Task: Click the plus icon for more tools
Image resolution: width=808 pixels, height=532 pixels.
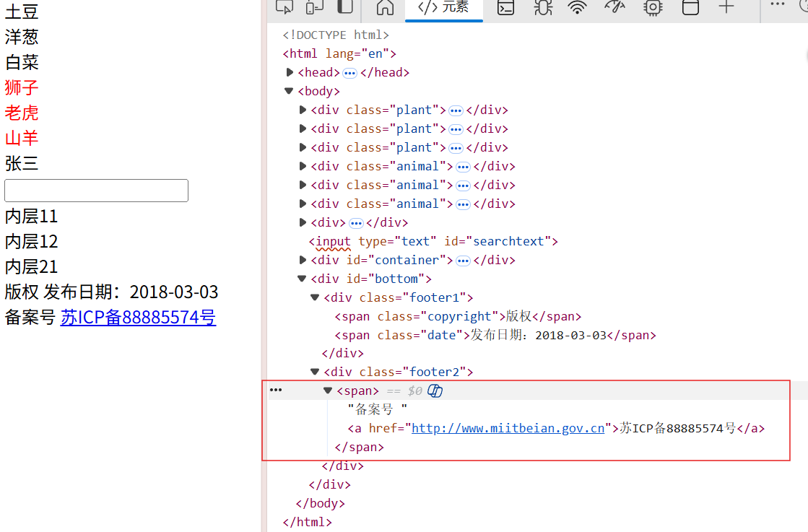Action: [x=726, y=6]
